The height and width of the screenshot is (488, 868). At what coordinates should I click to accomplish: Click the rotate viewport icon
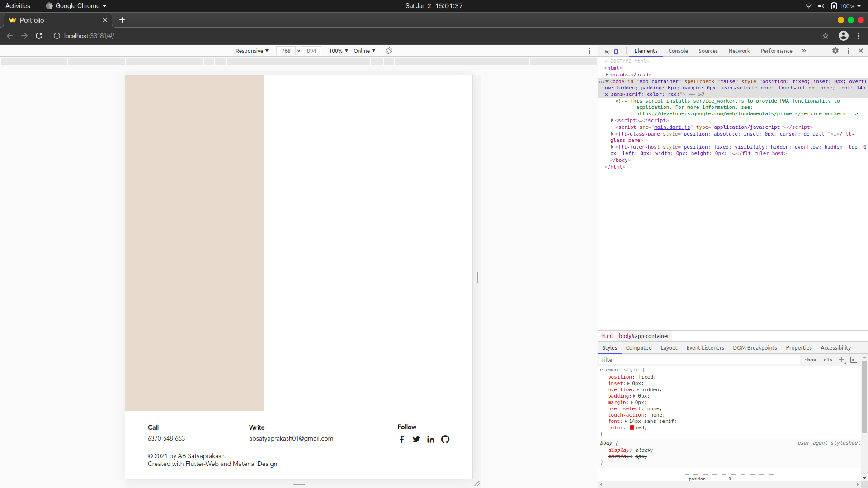(x=389, y=51)
